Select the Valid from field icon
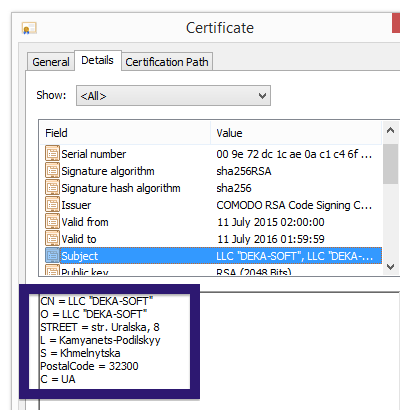Viewport: 400px width, 410px height. pos(52,222)
